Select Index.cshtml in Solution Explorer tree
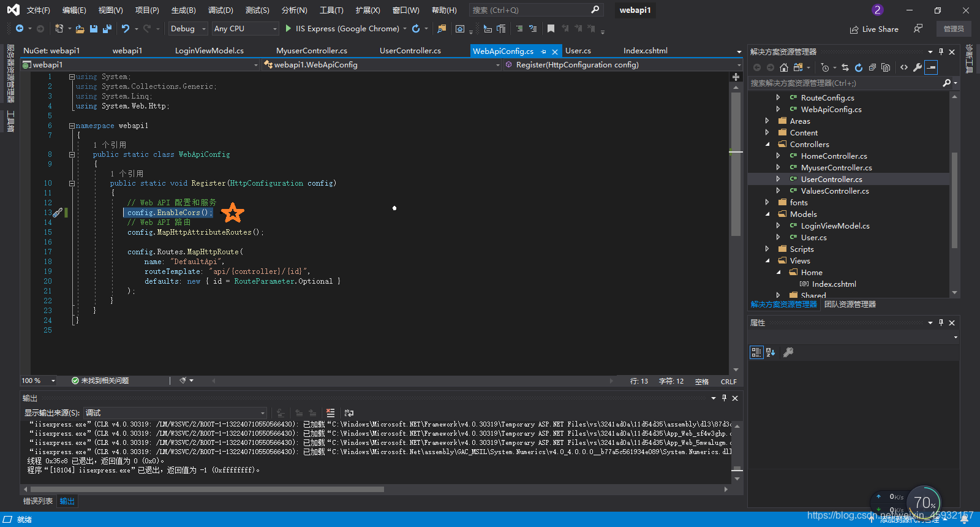 coord(834,284)
